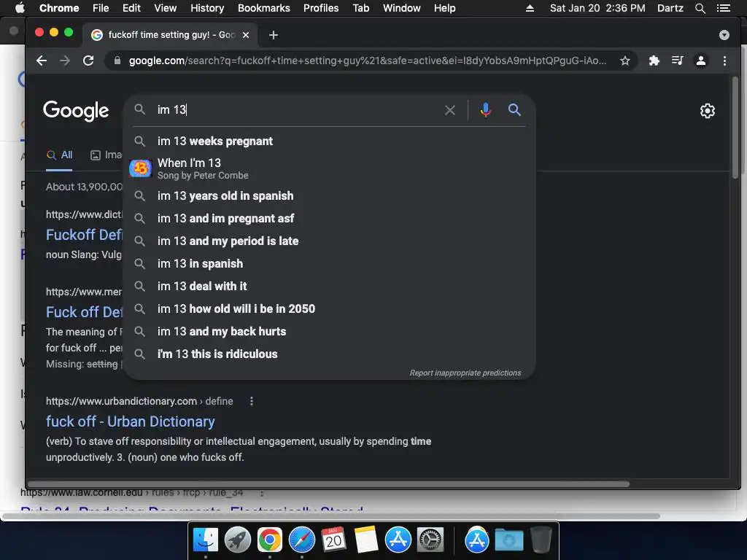Screen dimensions: 747x560
Task: Choose suggestion 'im 13 years old in spanish'
Action: point(329,195)
